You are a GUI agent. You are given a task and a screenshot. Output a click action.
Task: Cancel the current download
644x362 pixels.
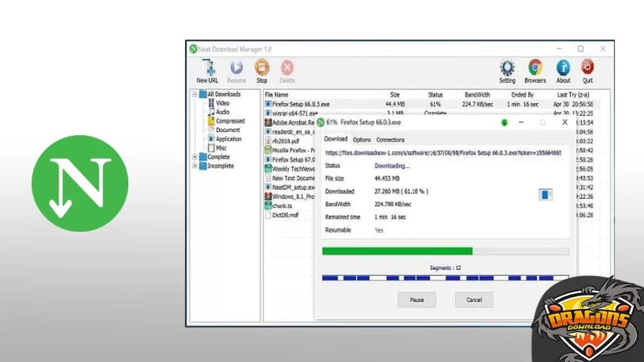[x=474, y=300]
